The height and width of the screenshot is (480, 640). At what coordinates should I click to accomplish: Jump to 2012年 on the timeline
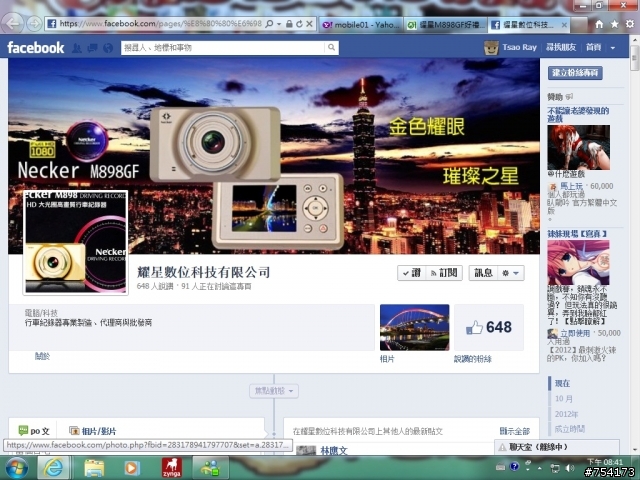[566, 414]
